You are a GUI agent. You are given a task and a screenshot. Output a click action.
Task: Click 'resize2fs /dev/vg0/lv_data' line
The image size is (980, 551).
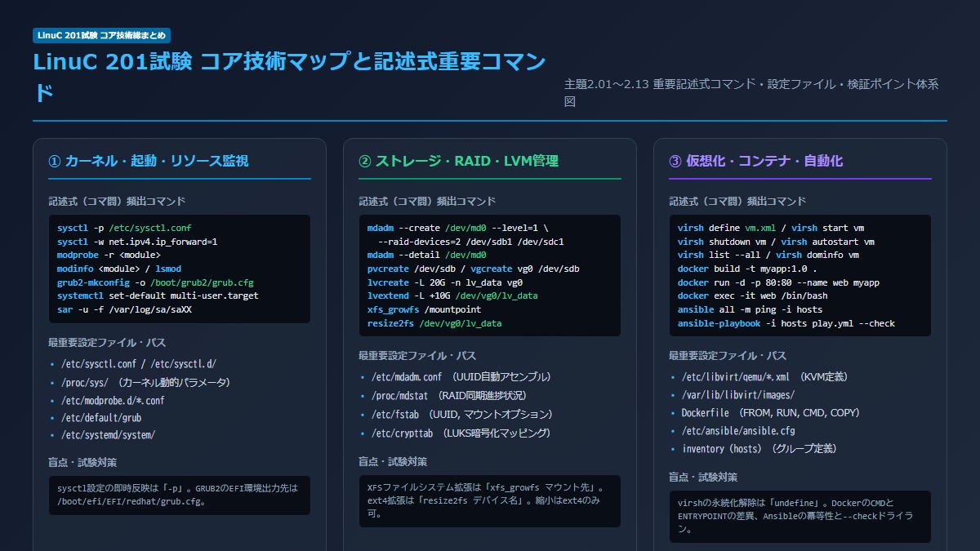click(434, 323)
